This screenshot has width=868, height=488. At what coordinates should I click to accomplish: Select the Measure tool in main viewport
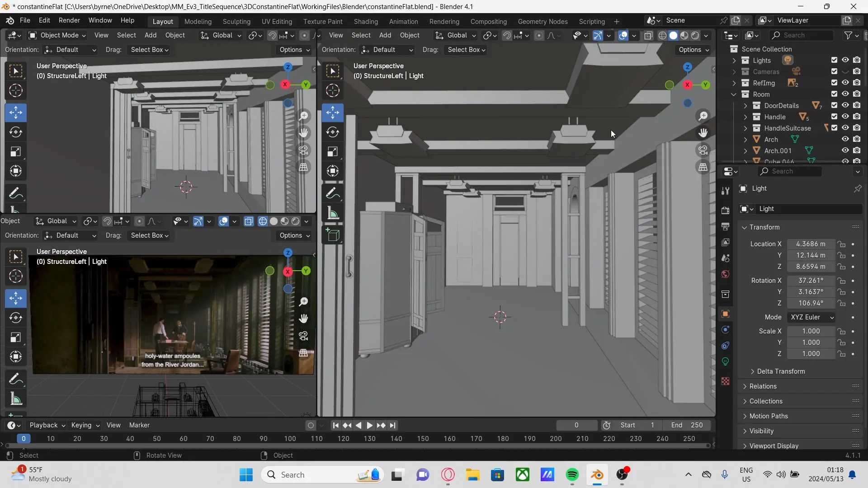point(333,213)
